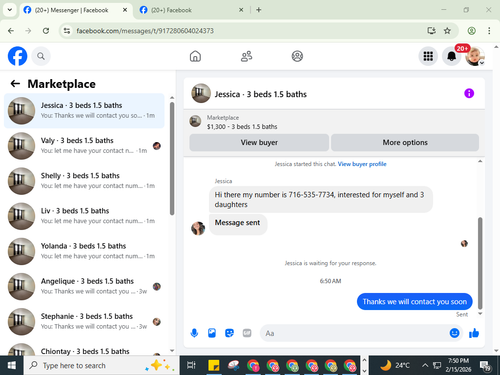Open a new browser tab

(x=259, y=10)
